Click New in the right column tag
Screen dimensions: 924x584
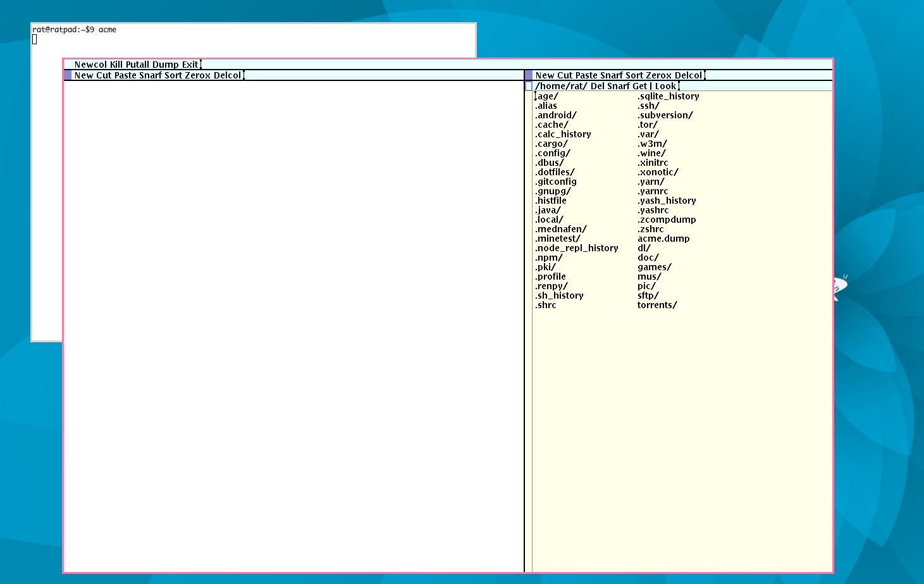[x=545, y=75]
